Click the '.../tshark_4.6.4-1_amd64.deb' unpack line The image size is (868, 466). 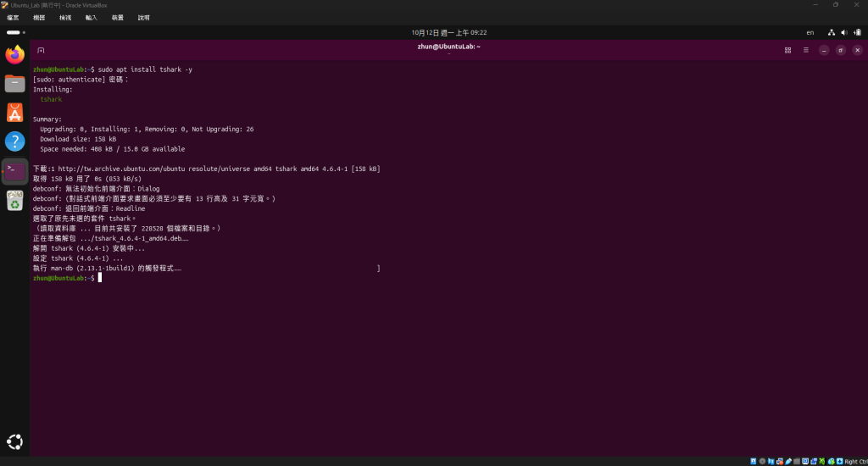pyautogui.click(x=111, y=239)
